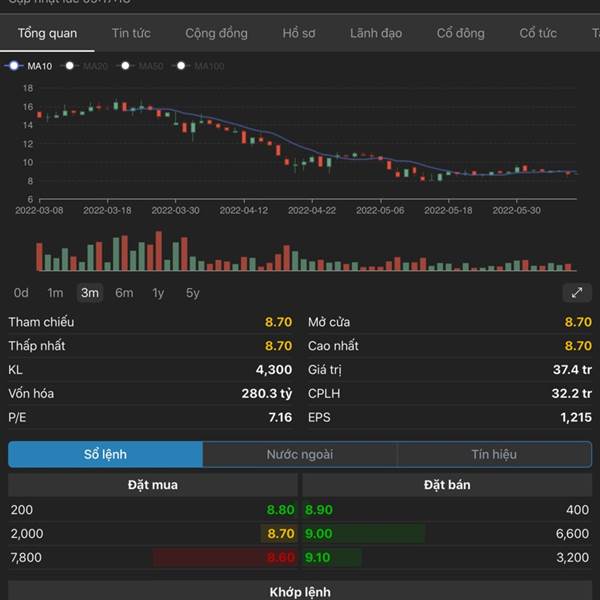This screenshot has width=600, height=600.
Task: Click the 2022-05-30 date axis label
Action: click(517, 210)
